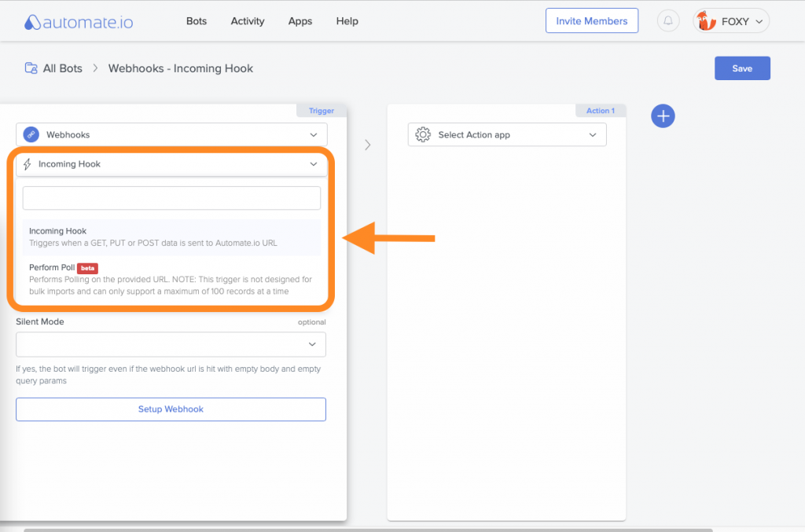Click the All Bots folder icon
Viewport: 805px width, 532px height.
tap(31, 68)
